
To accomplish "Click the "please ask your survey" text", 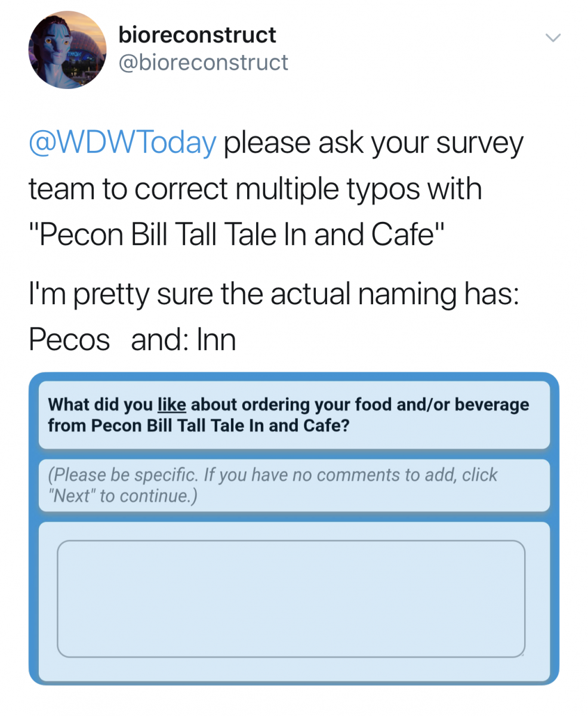I will (374, 143).
